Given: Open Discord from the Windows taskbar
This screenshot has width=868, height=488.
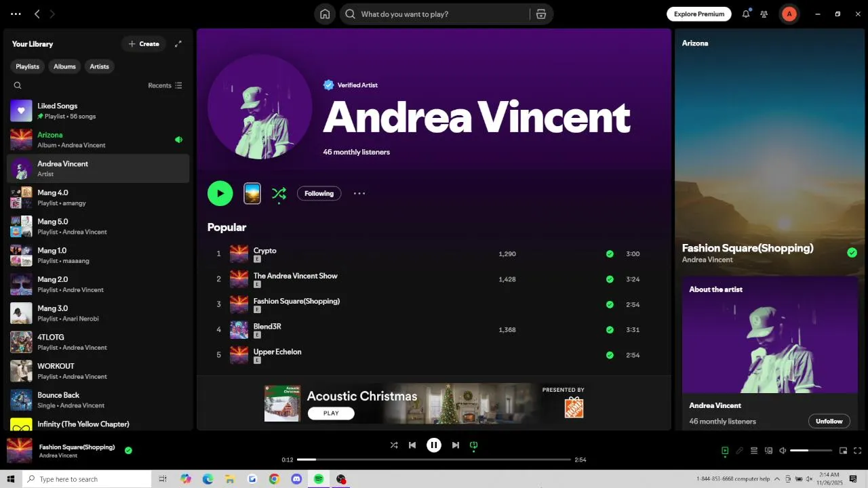Looking at the screenshot, I should [296, 479].
